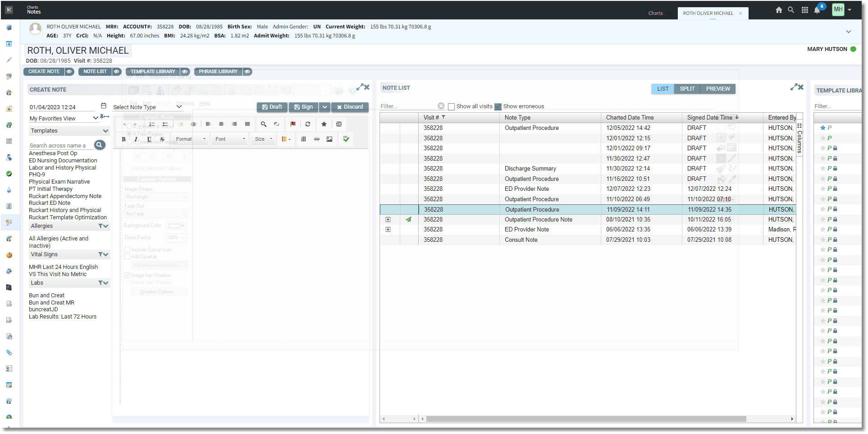868x434 pixels.
Task: Apply underline formatting
Action: pyautogui.click(x=149, y=139)
